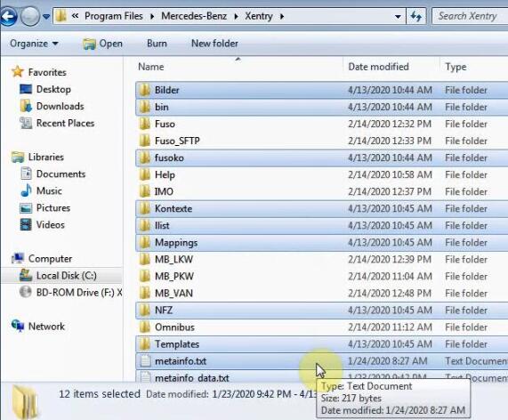The width and height of the screenshot is (508, 420).
Task: Open the address bar history dropdown
Action: point(398,16)
